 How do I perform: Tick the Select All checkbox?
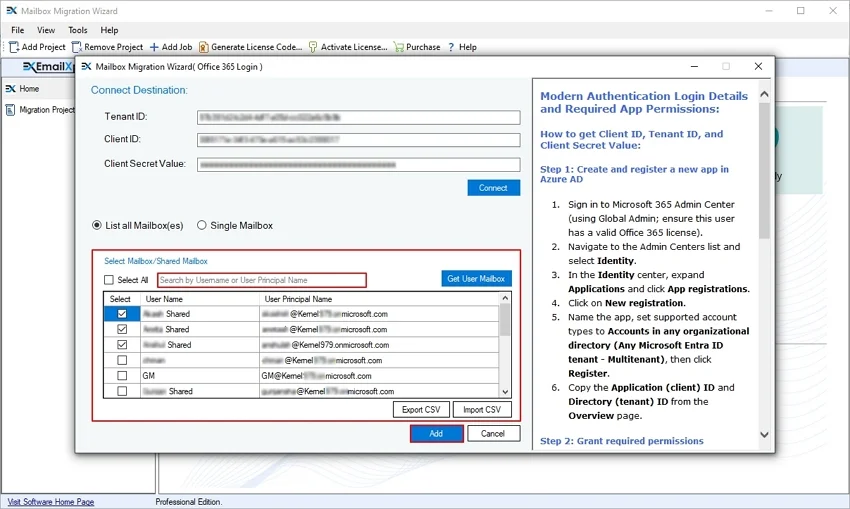[x=109, y=280]
